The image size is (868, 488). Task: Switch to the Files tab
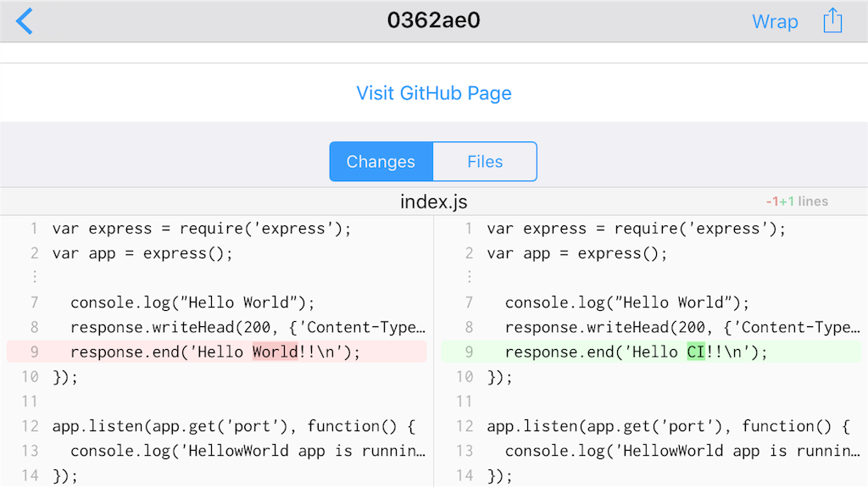coord(485,162)
